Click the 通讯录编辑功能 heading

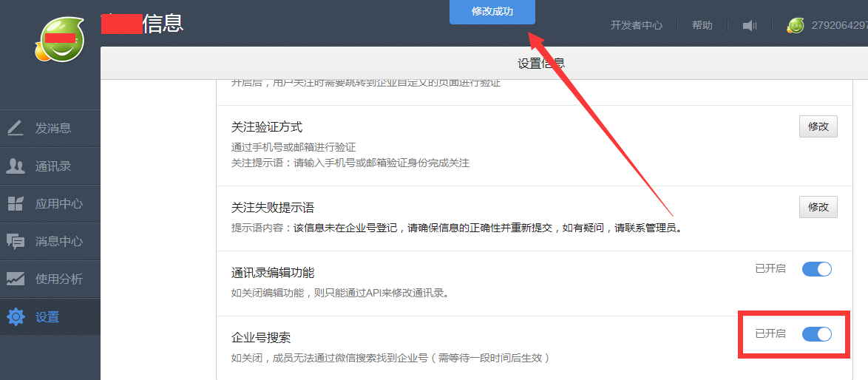[x=273, y=273]
